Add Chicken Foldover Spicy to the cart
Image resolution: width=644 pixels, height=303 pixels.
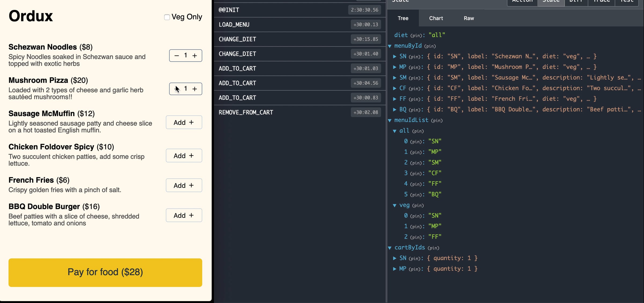pyautogui.click(x=184, y=156)
